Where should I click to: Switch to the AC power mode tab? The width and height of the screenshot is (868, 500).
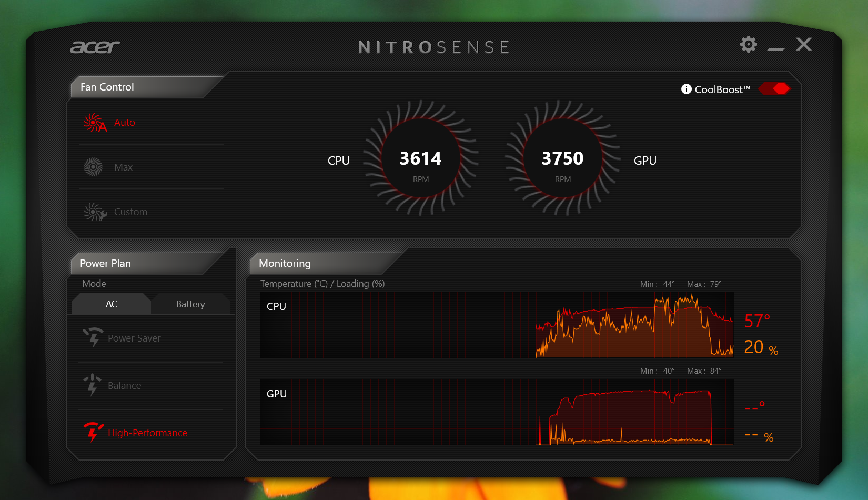click(x=112, y=304)
